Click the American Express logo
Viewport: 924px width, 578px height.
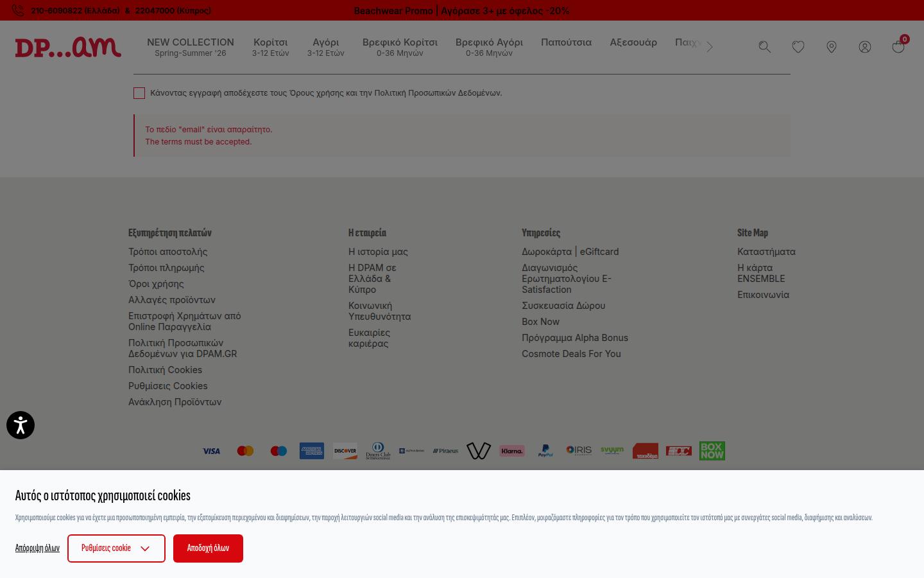312,451
